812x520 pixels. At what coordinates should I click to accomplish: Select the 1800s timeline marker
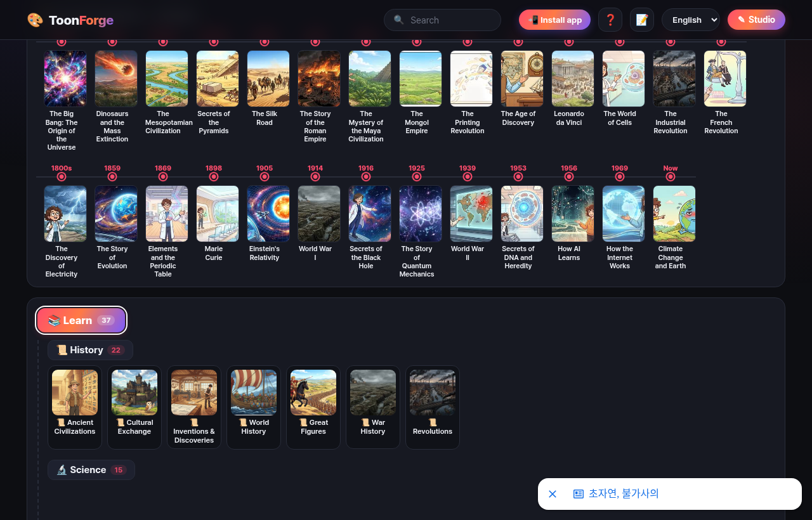click(62, 176)
